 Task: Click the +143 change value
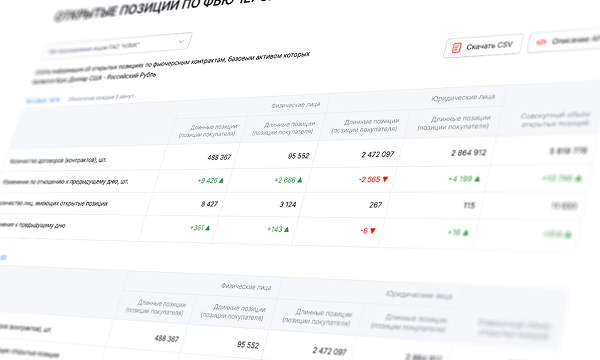click(x=278, y=229)
